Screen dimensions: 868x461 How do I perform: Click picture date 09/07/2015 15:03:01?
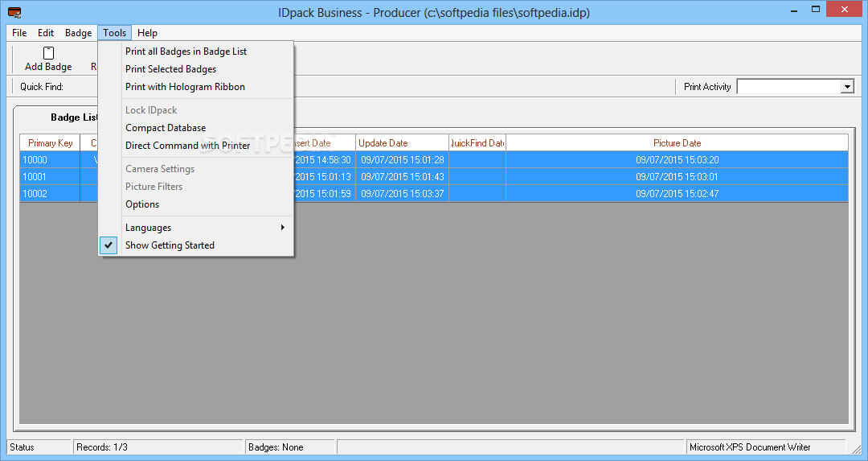click(x=677, y=177)
